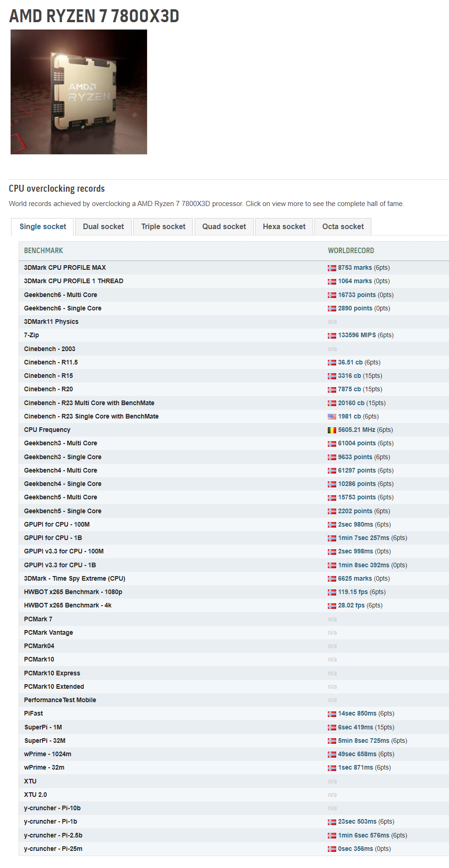Click the flag icon beside 119.15 fps
Viewport: 449px width, 868px height.
click(x=332, y=592)
